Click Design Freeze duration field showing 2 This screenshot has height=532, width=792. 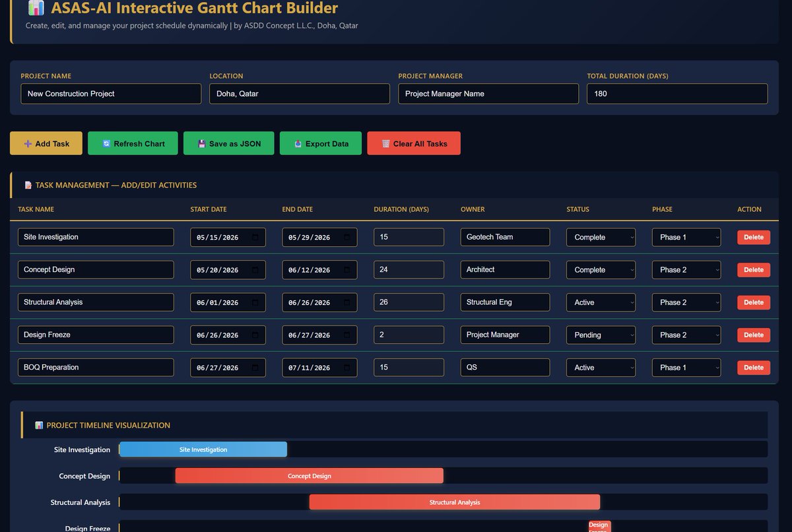[409, 335]
